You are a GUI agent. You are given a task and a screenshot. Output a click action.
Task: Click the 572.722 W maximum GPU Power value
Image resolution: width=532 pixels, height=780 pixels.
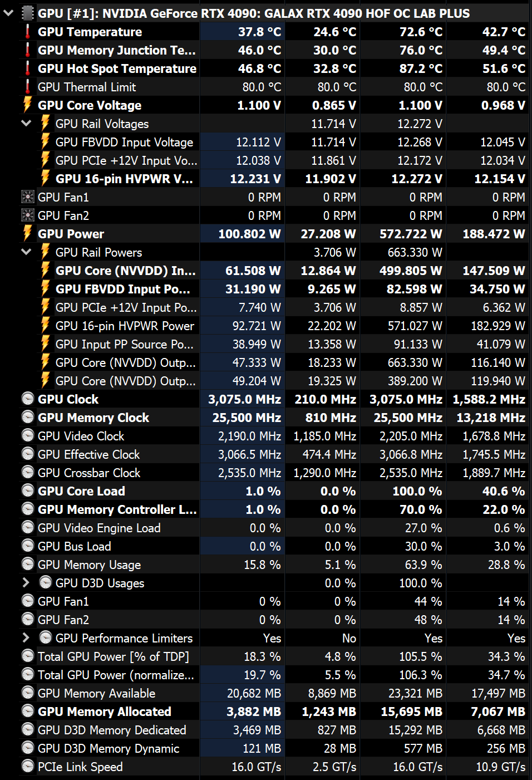point(411,234)
